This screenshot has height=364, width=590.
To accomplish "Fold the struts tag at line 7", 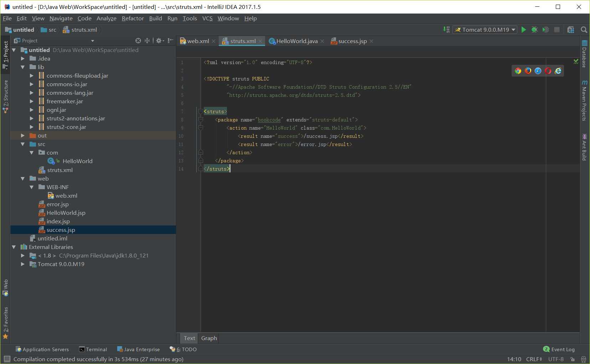I will click(x=201, y=111).
